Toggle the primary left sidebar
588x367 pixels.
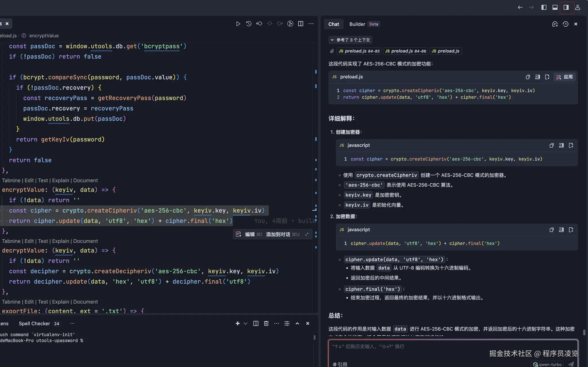pyautogui.click(x=544, y=7)
